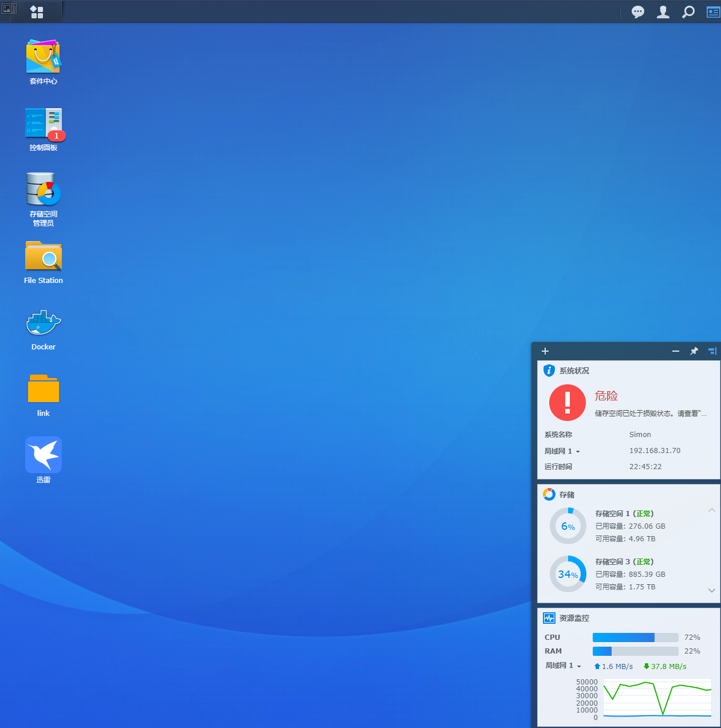Pin the widget panel
The height and width of the screenshot is (728, 721).
694,351
